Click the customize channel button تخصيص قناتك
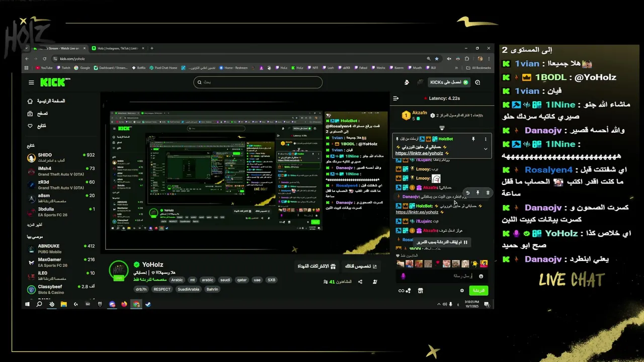This screenshot has height=362, width=644. 360,266
